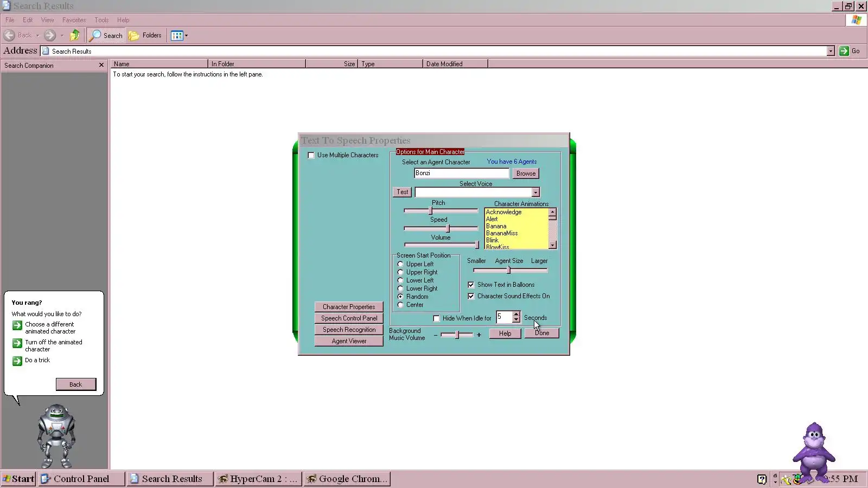Click the Help button in dialog

[x=505, y=333]
